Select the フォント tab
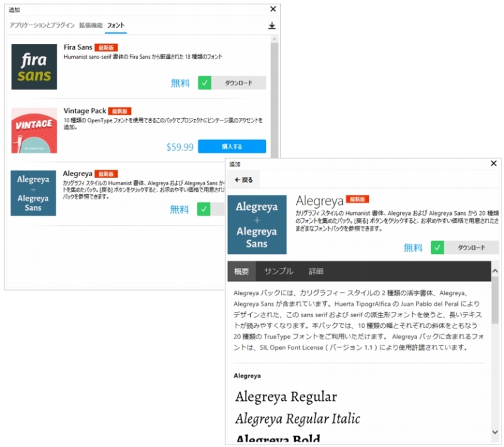The image size is (504, 447). [x=116, y=25]
